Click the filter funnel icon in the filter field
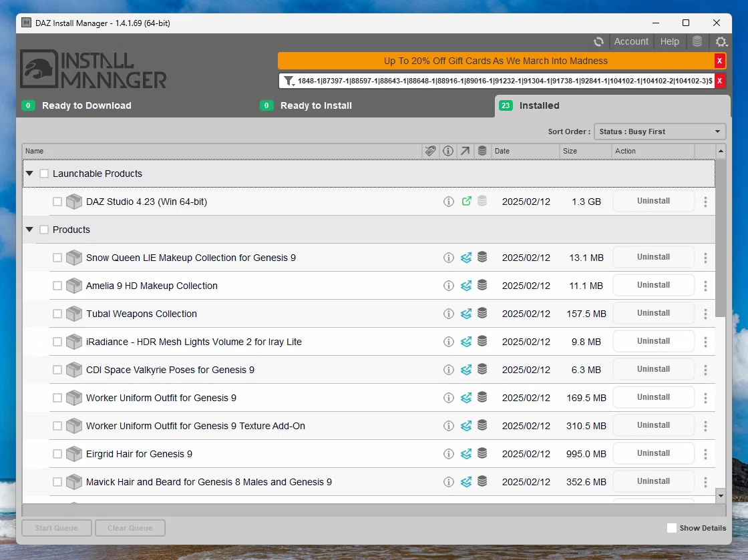The width and height of the screenshot is (748, 560). (289, 81)
